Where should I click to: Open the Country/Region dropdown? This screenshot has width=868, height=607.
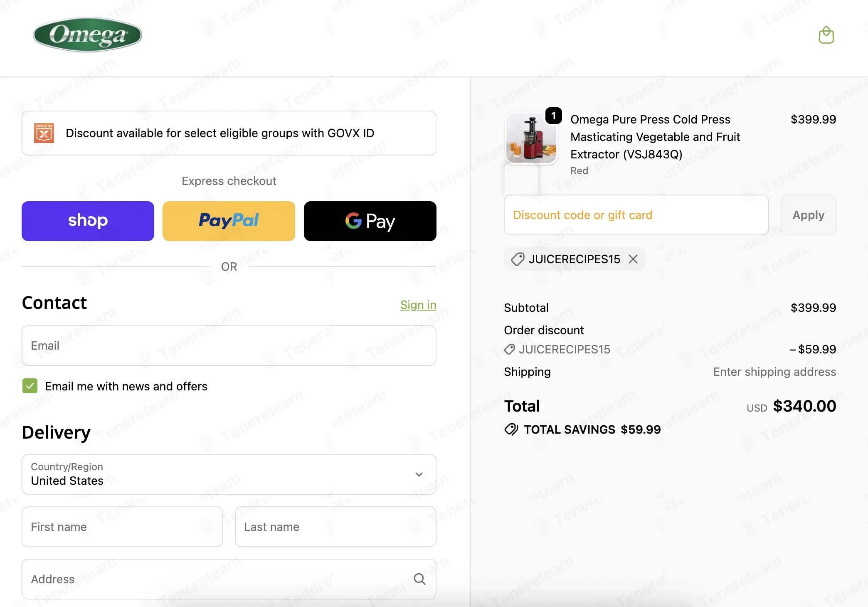(229, 474)
